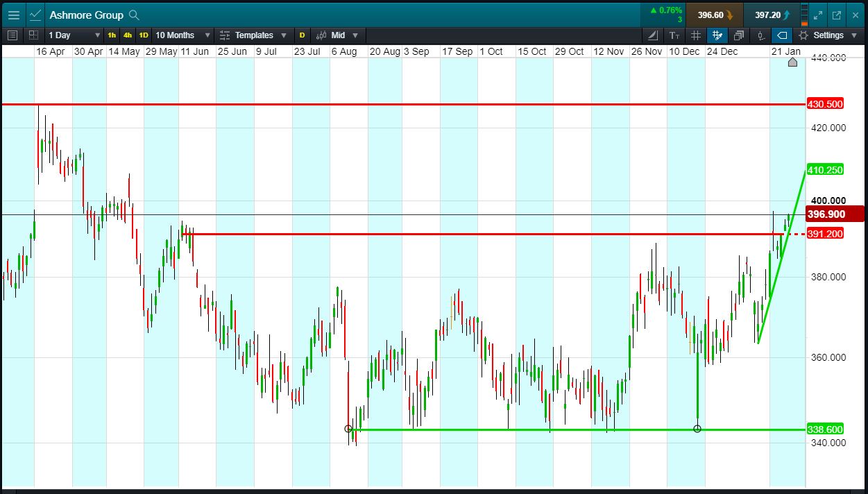Expand the 10 Months range dropdown

click(x=182, y=35)
